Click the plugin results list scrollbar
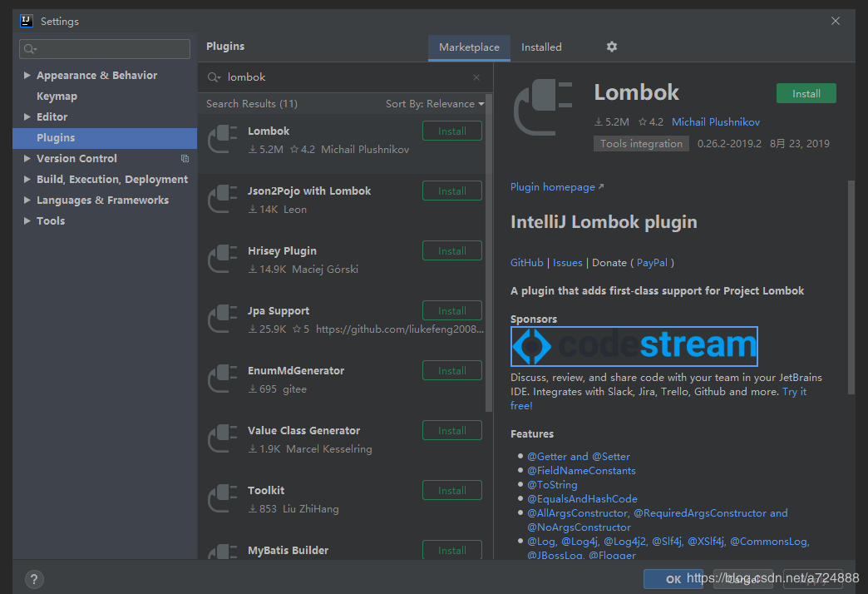 click(488, 255)
